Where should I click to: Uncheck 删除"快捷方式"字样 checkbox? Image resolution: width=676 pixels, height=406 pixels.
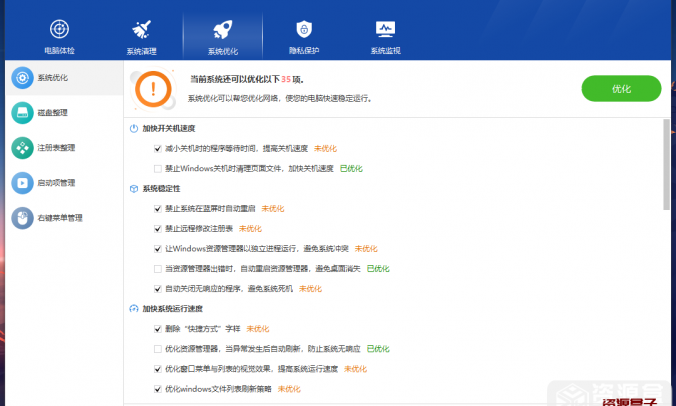pyautogui.click(x=158, y=329)
